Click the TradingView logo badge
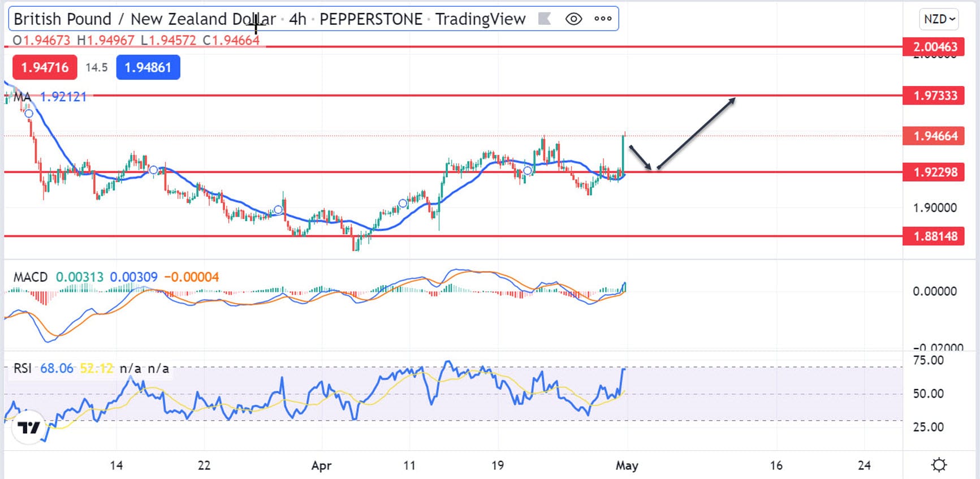This screenshot has height=479, width=980. [28, 428]
